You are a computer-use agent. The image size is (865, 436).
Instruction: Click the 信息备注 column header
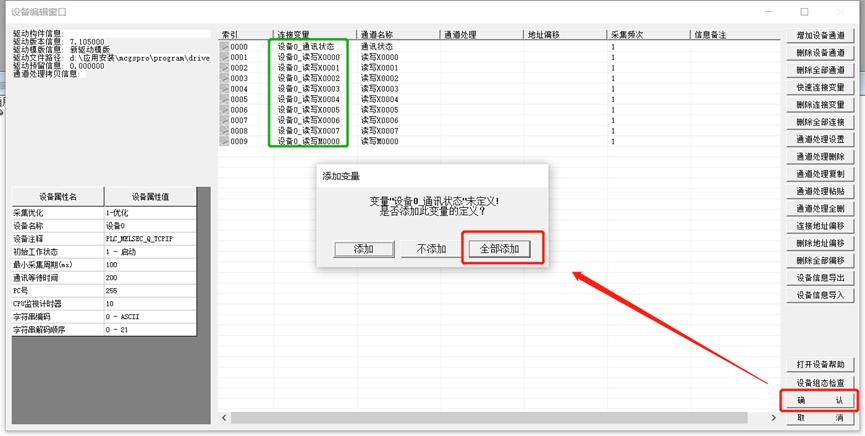point(735,35)
